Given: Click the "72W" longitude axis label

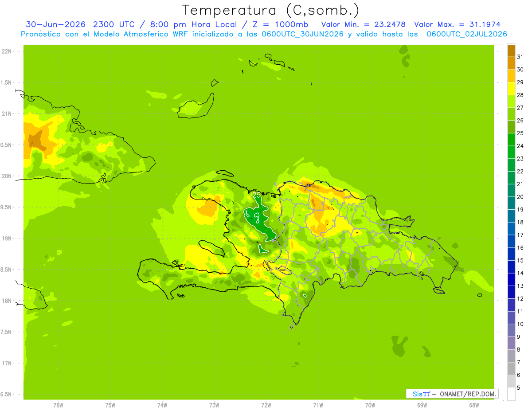Looking at the screenshot, I should [266, 405].
